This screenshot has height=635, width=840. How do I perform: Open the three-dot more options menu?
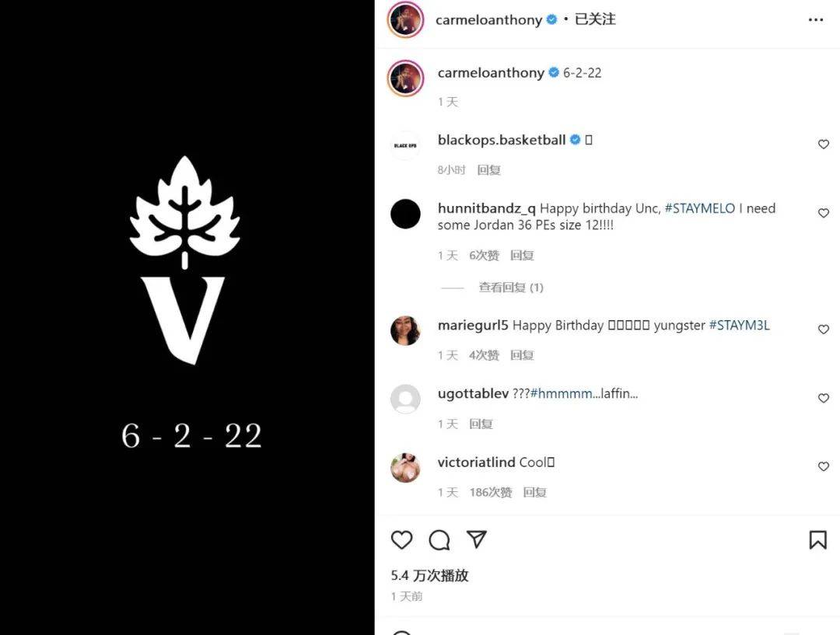click(815, 19)
